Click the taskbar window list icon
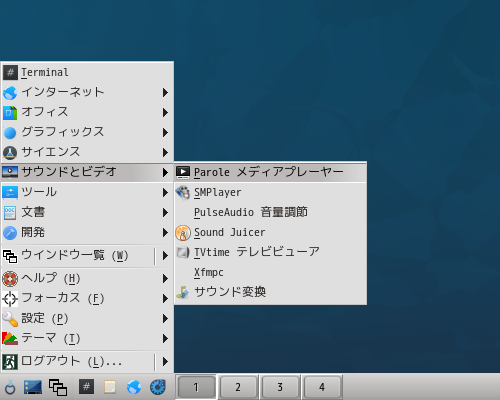This screenshot has height=400, width=500. click(58, 387)
